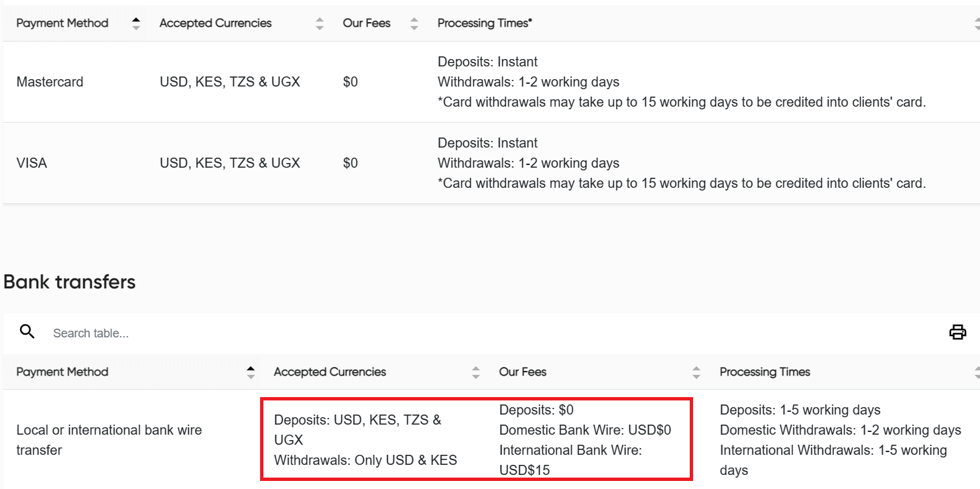Click the print icon above Bank transfers table
This screenshot has height=489, width=980.
click(957, 332)
